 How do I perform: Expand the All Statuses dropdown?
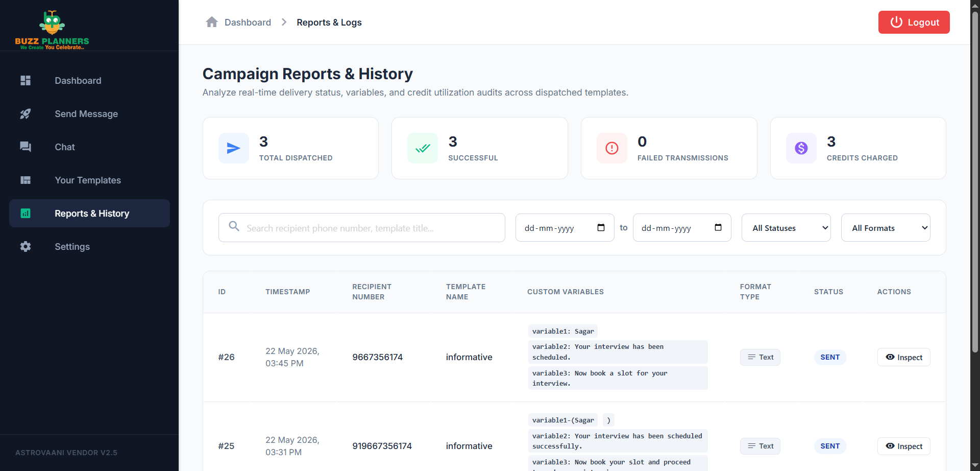coord(786,228)
